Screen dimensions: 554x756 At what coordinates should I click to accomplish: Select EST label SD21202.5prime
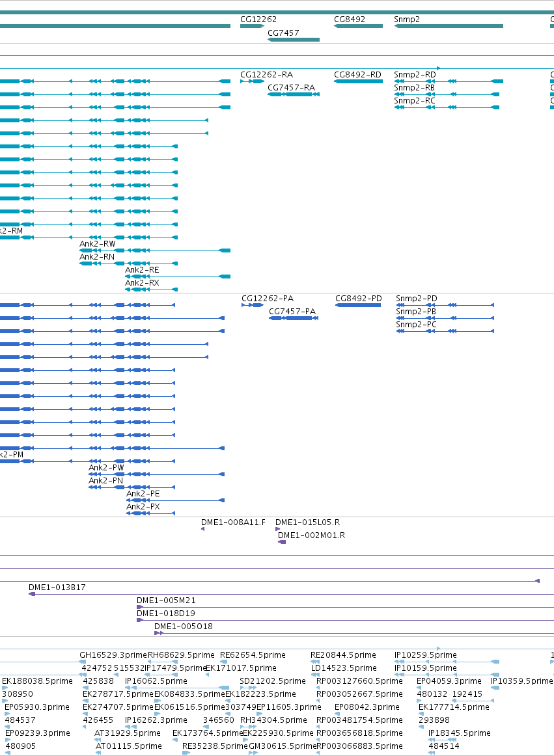[273, 681]
